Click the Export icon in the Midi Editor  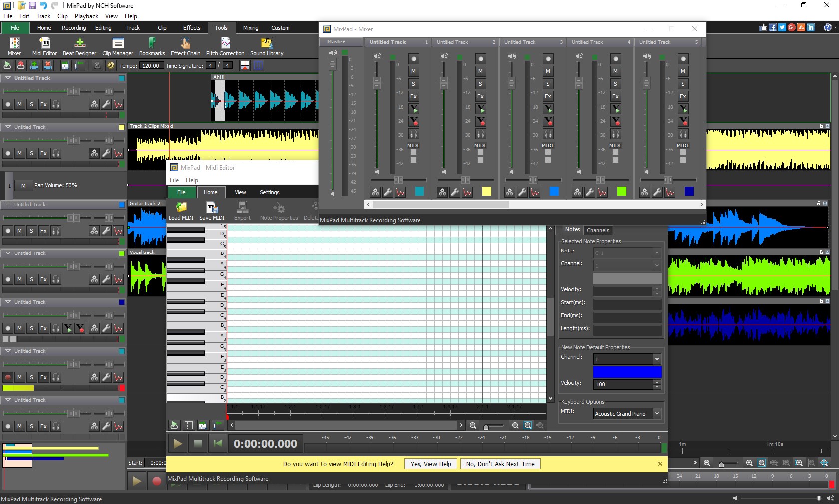[x=242, y=210]
